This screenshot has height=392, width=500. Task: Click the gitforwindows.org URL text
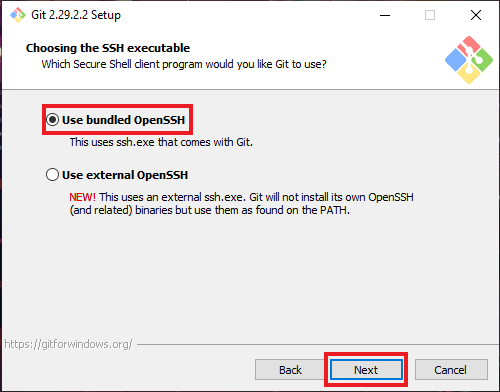(68, 344)
